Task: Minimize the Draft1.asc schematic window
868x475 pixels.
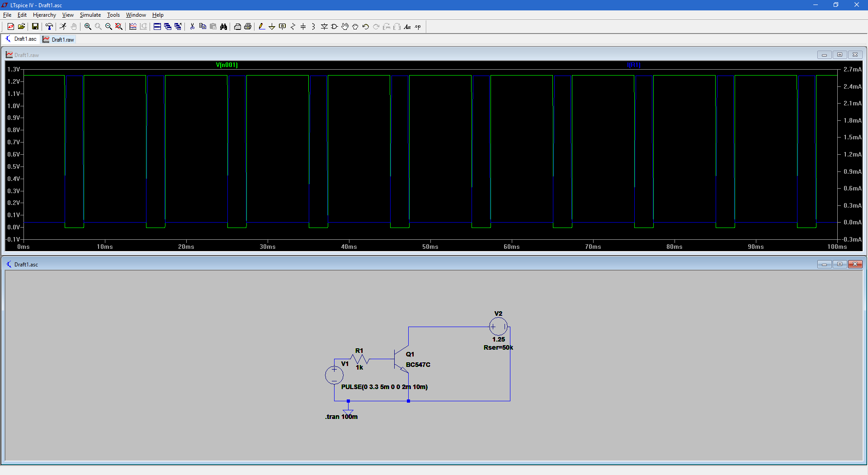Action: click(x=824, y=264)
